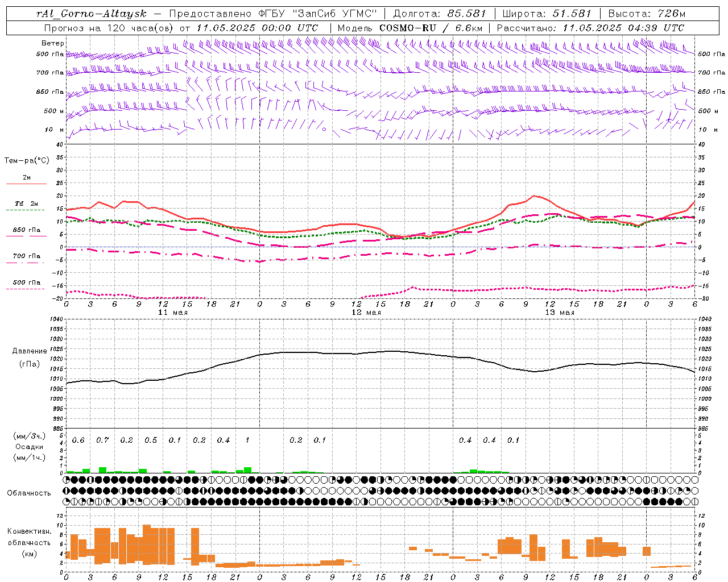Select the Широта: 51.581 value

coord(547,14)
